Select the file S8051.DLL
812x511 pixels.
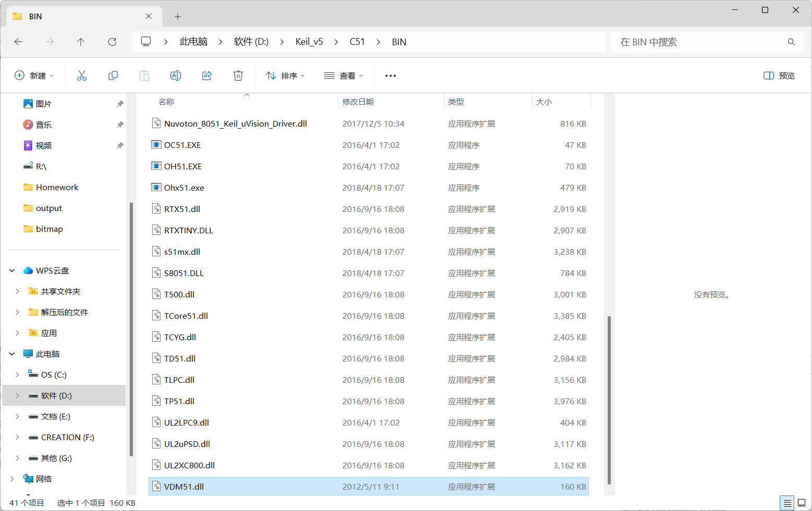click(x=368, y=273)
